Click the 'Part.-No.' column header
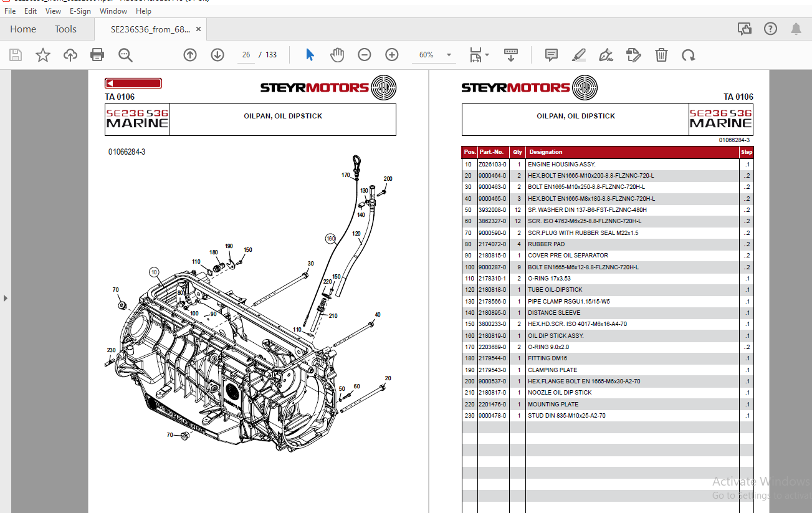Image resolution: width=812 pixels, height=513 pixels. click(x=491, y=152)
